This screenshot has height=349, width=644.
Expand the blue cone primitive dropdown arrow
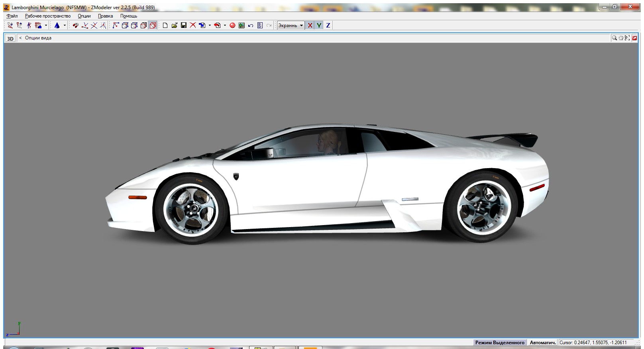pyautogui.click(x=65, y=25)
